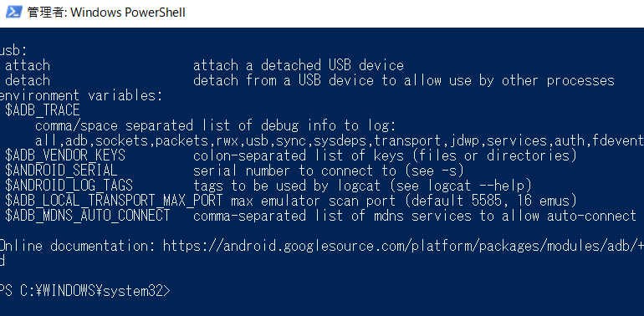
Task: Click the window title text Windows PowerShell
Action: [128, 13]
